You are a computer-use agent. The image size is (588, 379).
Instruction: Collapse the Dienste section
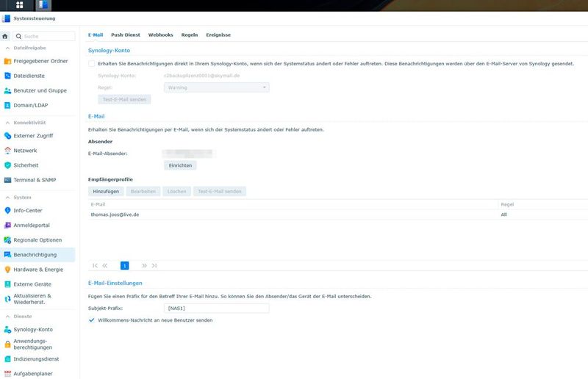coord(7,317)
